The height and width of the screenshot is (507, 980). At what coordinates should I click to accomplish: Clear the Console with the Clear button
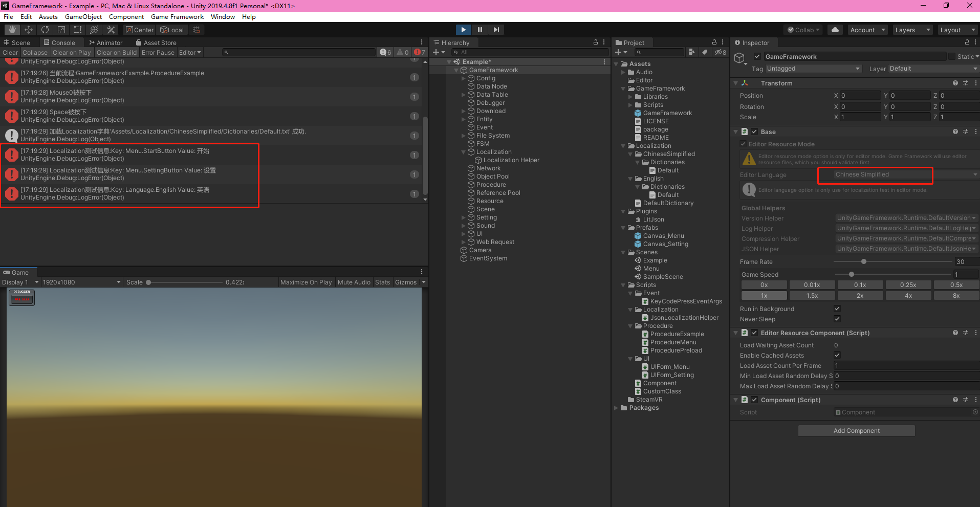10,52
